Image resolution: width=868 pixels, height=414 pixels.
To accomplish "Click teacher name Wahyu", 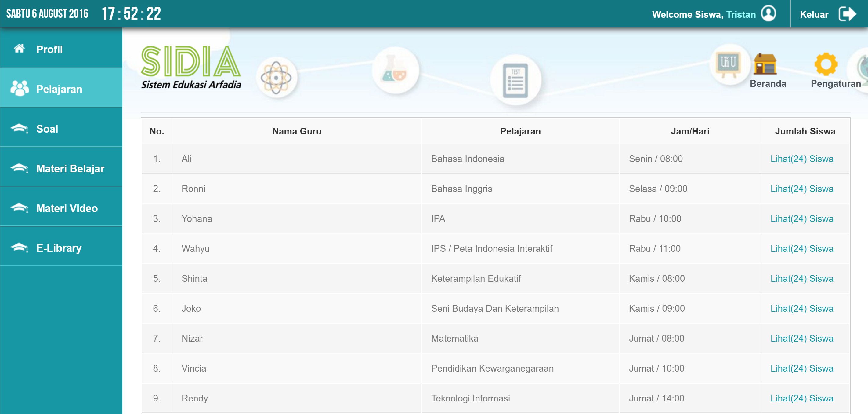I will [x=195, y=249].
